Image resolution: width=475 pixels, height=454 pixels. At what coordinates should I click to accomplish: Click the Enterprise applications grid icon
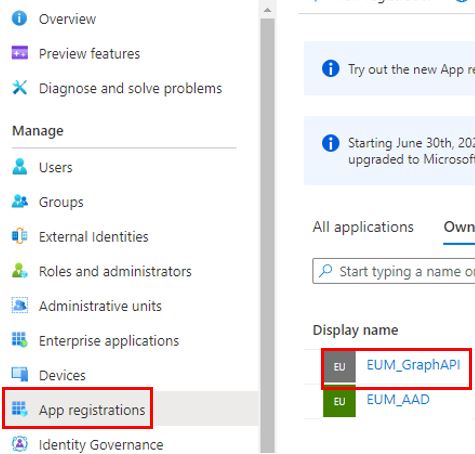(20, 340)
